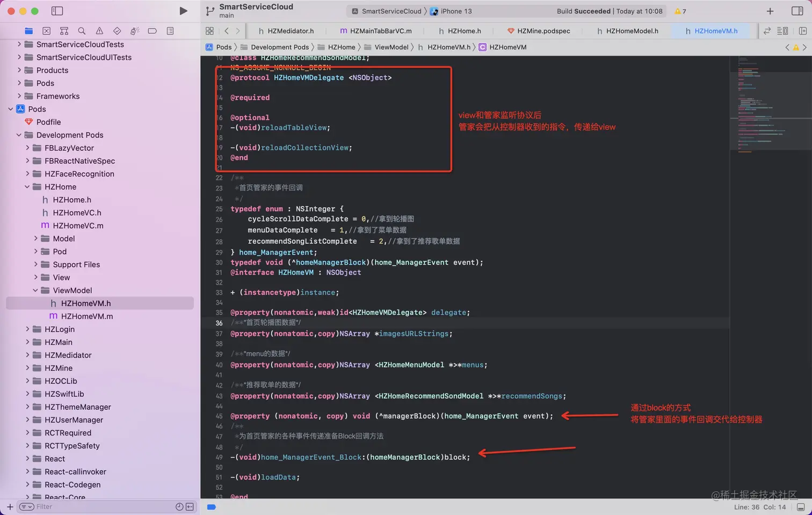This screenshot has height=515, width=812.
Task: Open the Breakpoint navigator
Action: tap(153, 31)
